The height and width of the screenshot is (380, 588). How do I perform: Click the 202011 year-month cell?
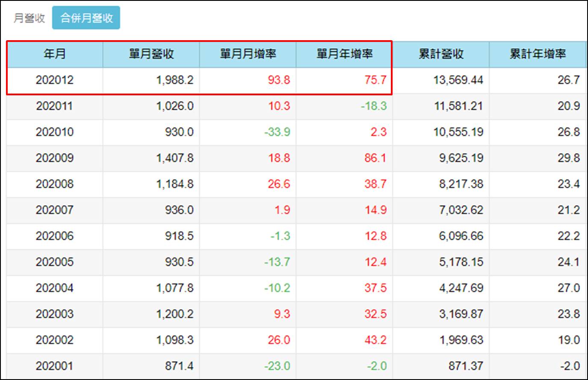click(53, 106)
